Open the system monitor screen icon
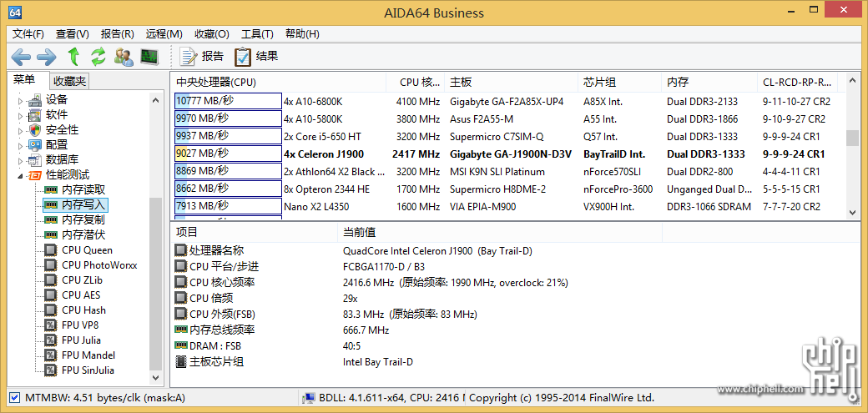 (x=149, y=57)
